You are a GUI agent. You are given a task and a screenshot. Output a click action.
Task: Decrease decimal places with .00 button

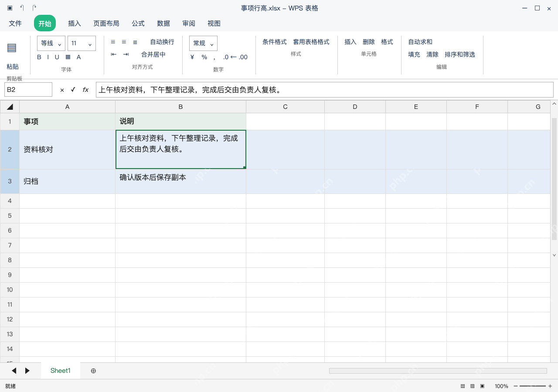click(243, 57)
